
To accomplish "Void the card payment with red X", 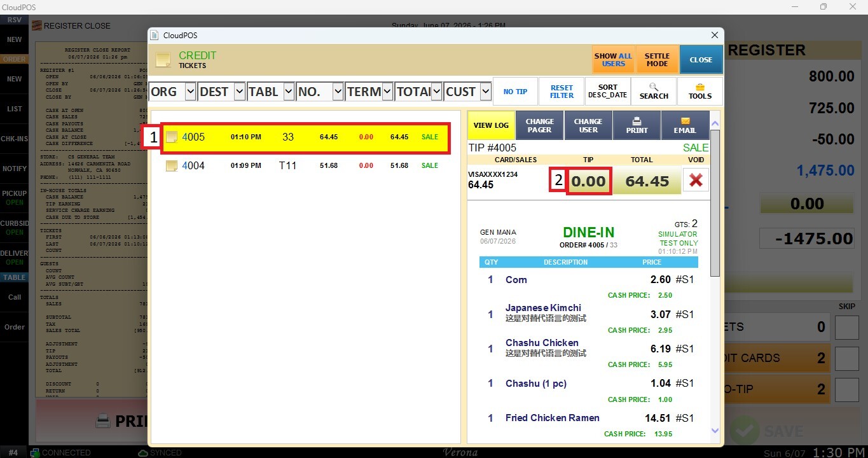I will click(x=696, y=181).
